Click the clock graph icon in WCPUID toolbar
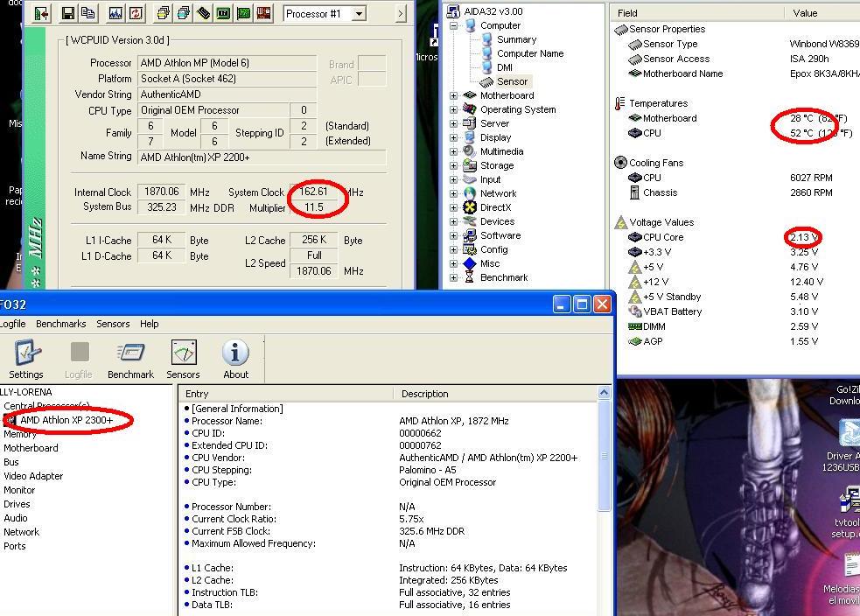Screen dimensions: 860x616 point(115,13)
